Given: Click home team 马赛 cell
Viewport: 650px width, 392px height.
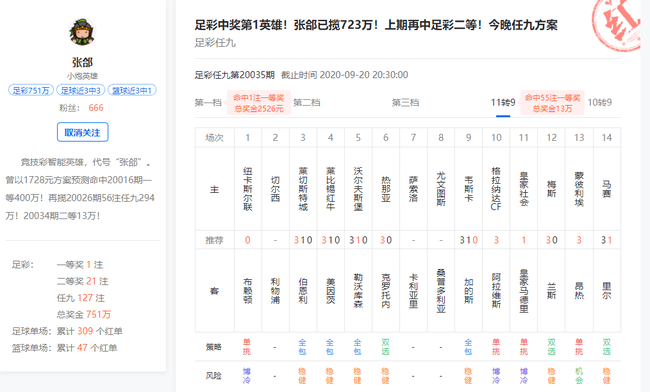Looking at the screenshot, I should [x=606, y=189].
